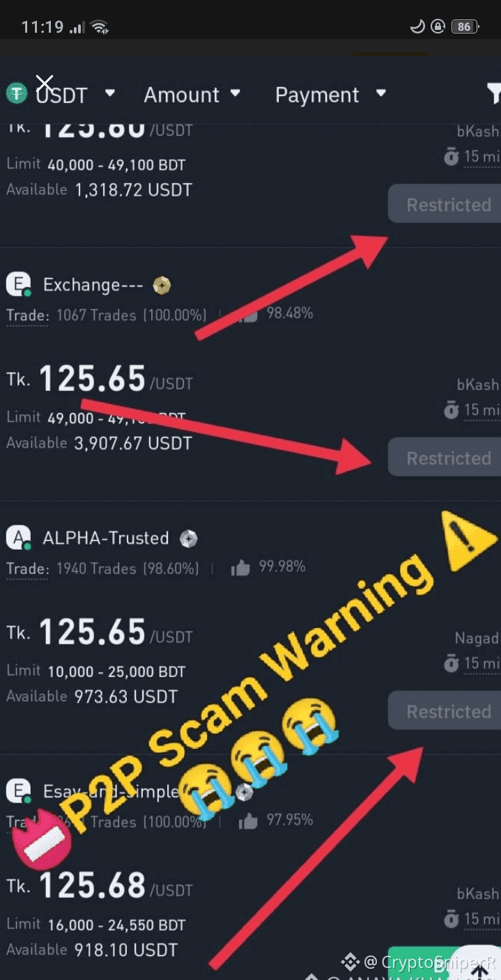501x980 pixels.
Task: Close the screen with the X icon
Action: point(45,84)
